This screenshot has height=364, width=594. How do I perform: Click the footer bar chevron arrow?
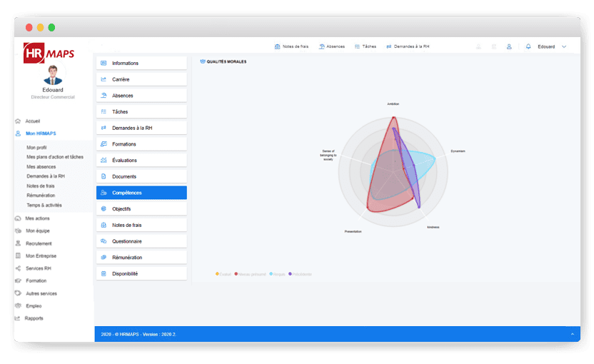click(571, 334)
